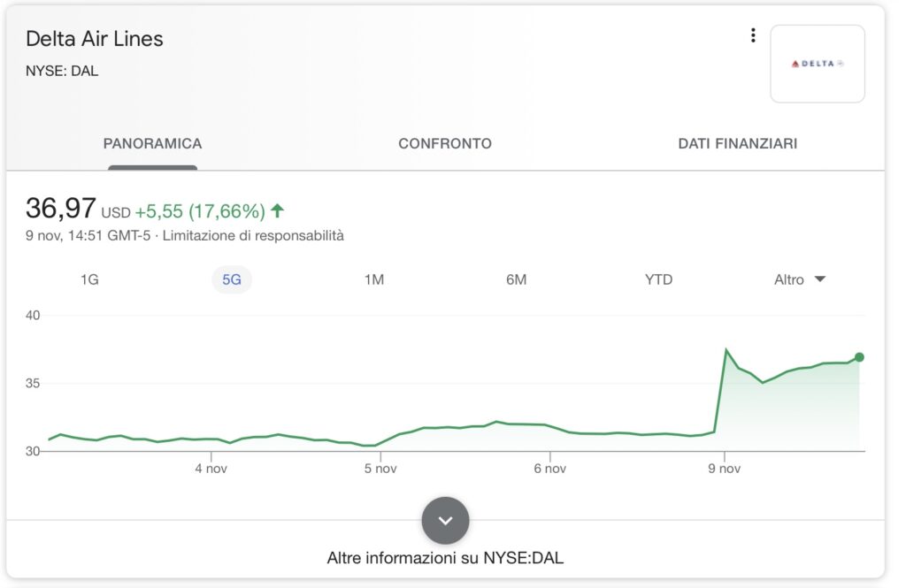The width and height of the screenshot is (906, 588).
Task: Click the 6 nov axis label
Action: click(x=549, y=469)
